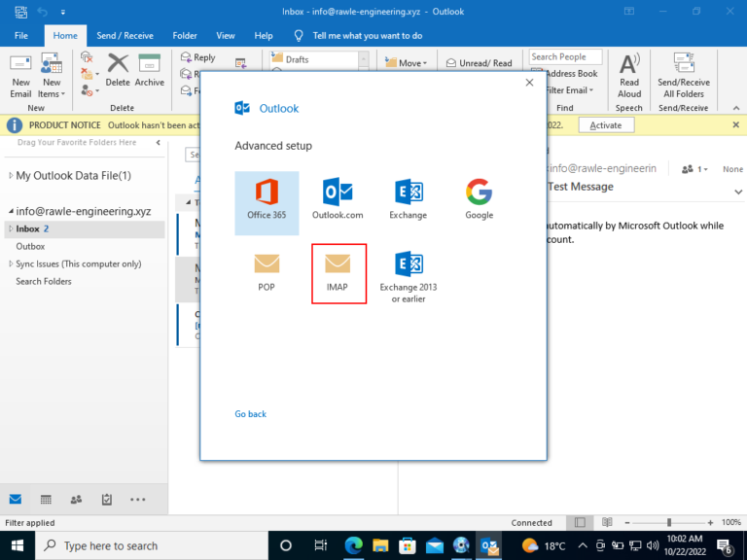Screen dimensions: 747x560
Task: Select the IMAP account type
Action: (338, 274)
